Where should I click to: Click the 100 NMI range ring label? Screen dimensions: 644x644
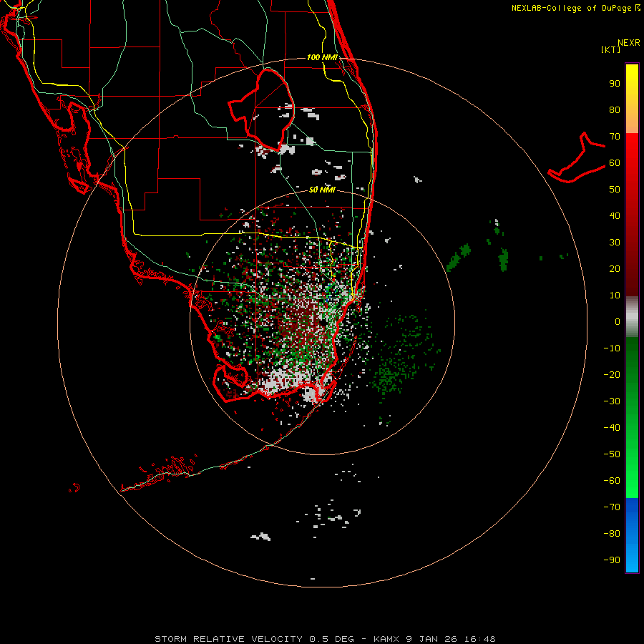point(322,57)
